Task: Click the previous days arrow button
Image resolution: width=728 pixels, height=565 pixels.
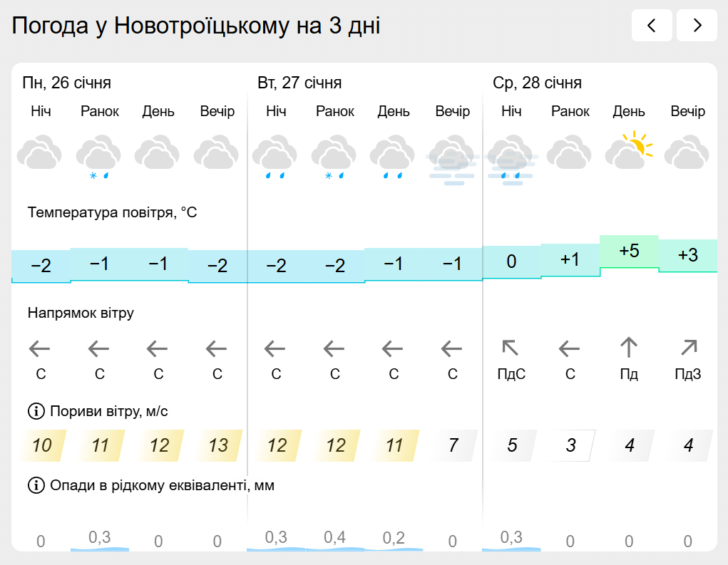Action: 652,26
